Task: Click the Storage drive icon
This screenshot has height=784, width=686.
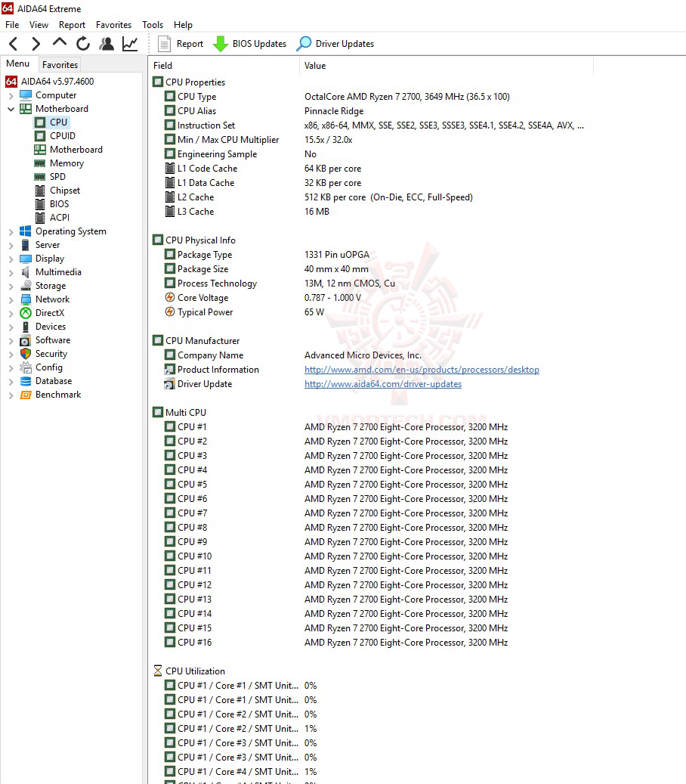Action: [26, 286]
